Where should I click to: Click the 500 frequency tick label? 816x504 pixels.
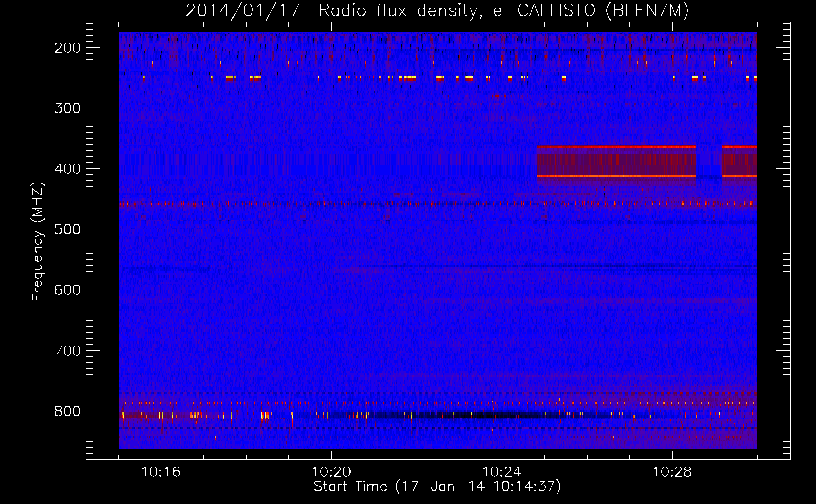(x=68, y=229)
